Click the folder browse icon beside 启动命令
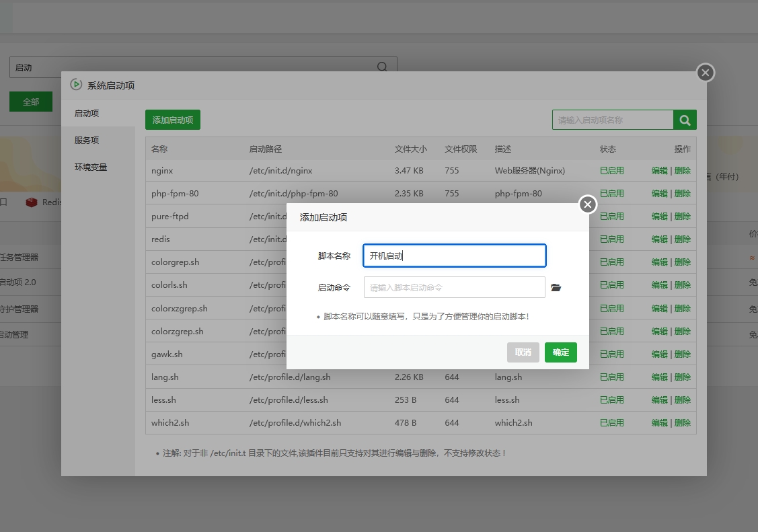 [x=556, y=288]
